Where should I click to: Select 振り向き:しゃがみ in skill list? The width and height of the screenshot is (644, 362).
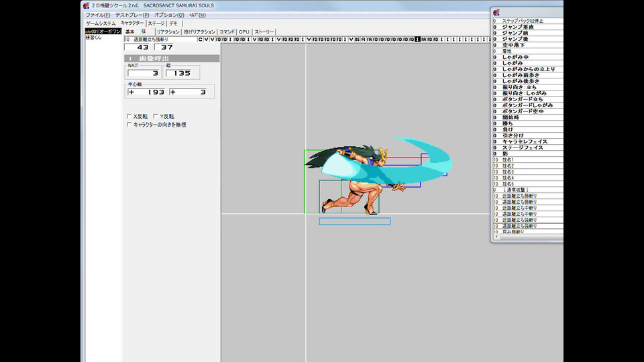click(528, 93)
